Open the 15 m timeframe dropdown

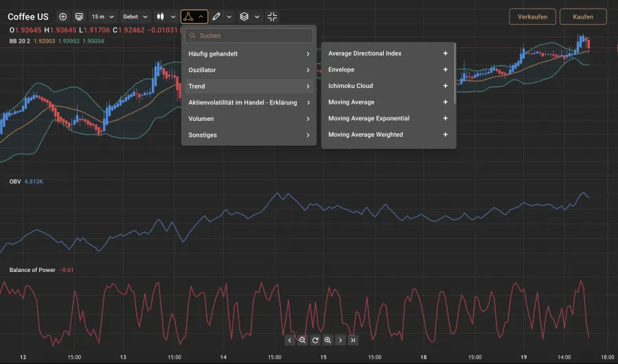coord(102,16)
